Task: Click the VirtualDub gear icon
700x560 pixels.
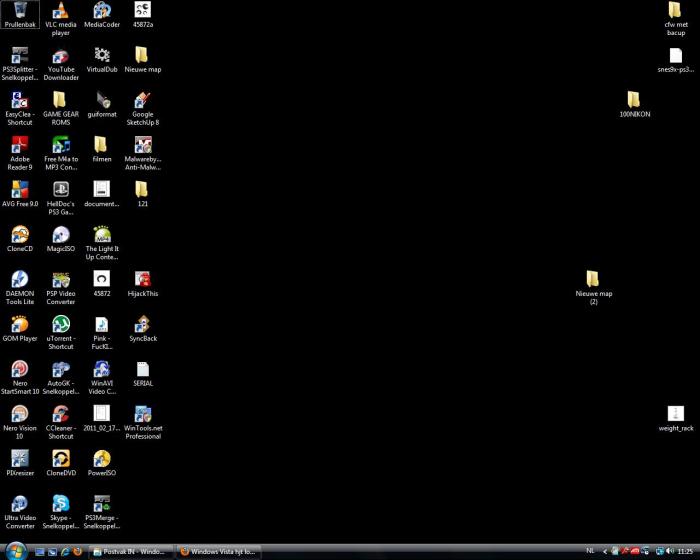Action: [102, 55]
